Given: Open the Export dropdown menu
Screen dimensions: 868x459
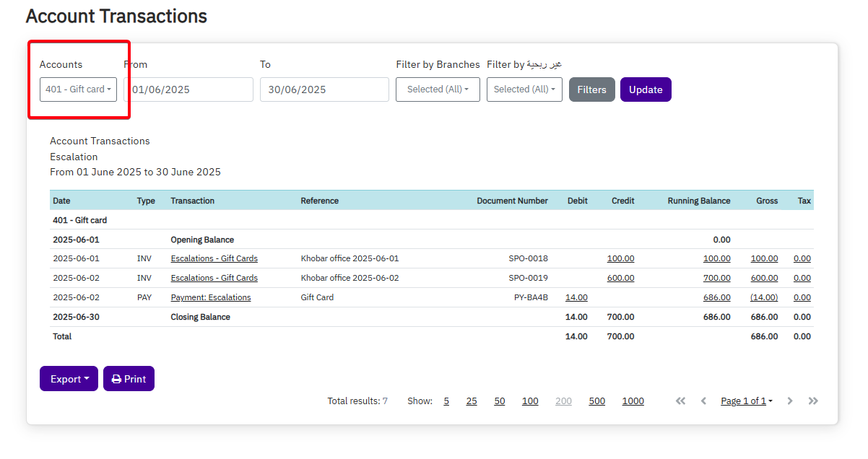Looking at the screenshot, I should [x=69, y=379].
